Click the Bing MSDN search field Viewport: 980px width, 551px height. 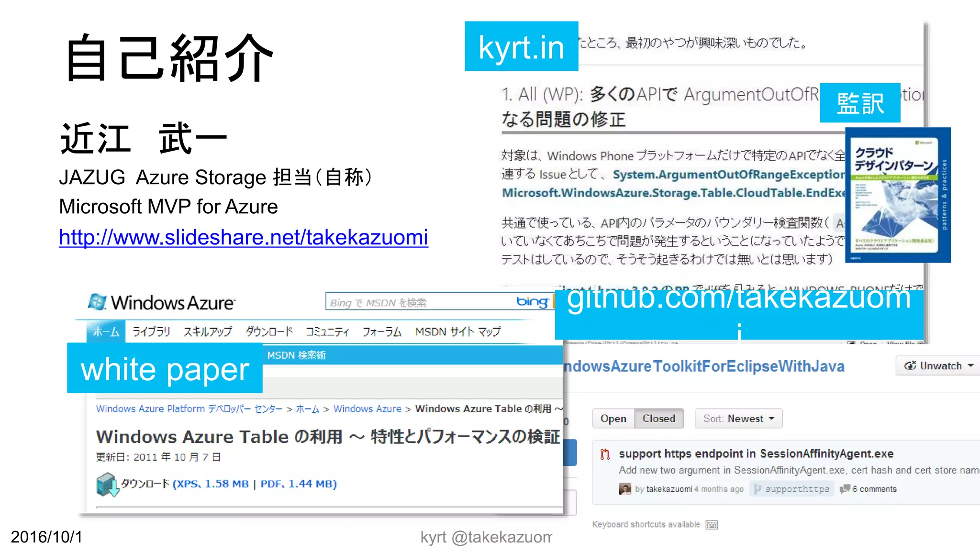pos(421,302)
